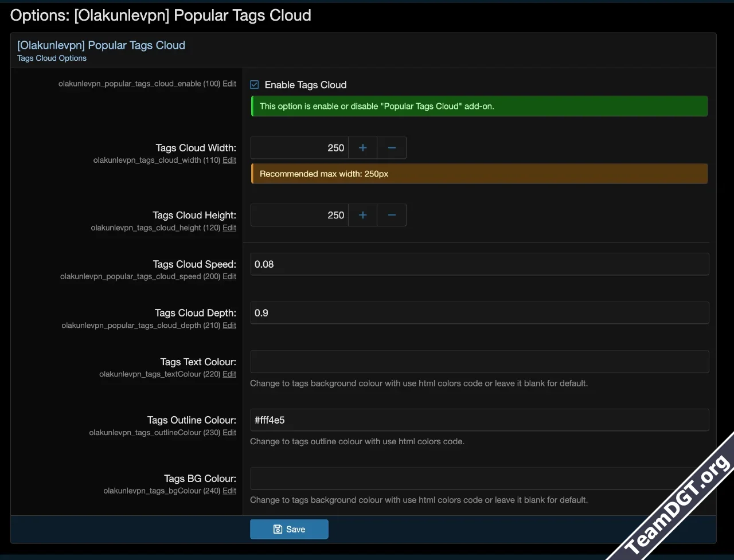Open Edit link for tags_outlineColour option
734x560 pixels.
[x=229, y=433]
